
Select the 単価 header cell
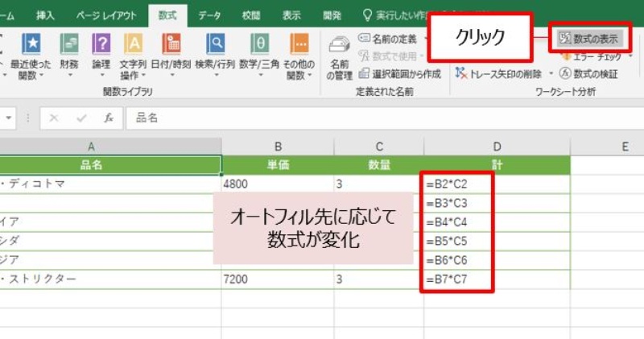(278, 165)
